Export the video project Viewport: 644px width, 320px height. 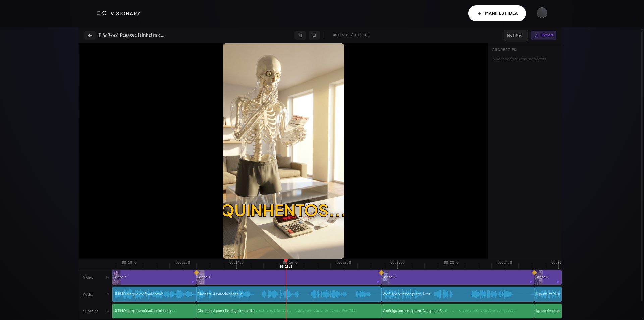click(544, 35)
